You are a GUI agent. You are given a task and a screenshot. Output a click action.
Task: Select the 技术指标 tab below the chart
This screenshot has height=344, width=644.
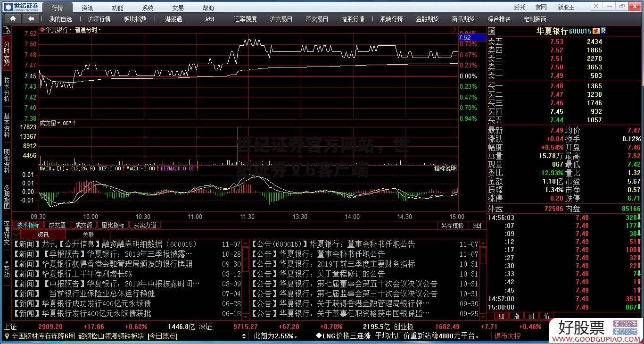pos(28,226)
